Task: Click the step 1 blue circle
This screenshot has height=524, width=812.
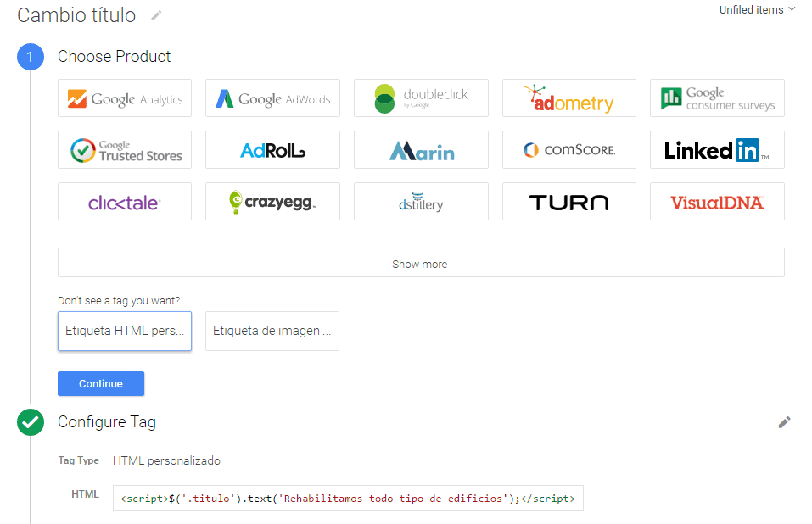Action: (x=31, y=57)
